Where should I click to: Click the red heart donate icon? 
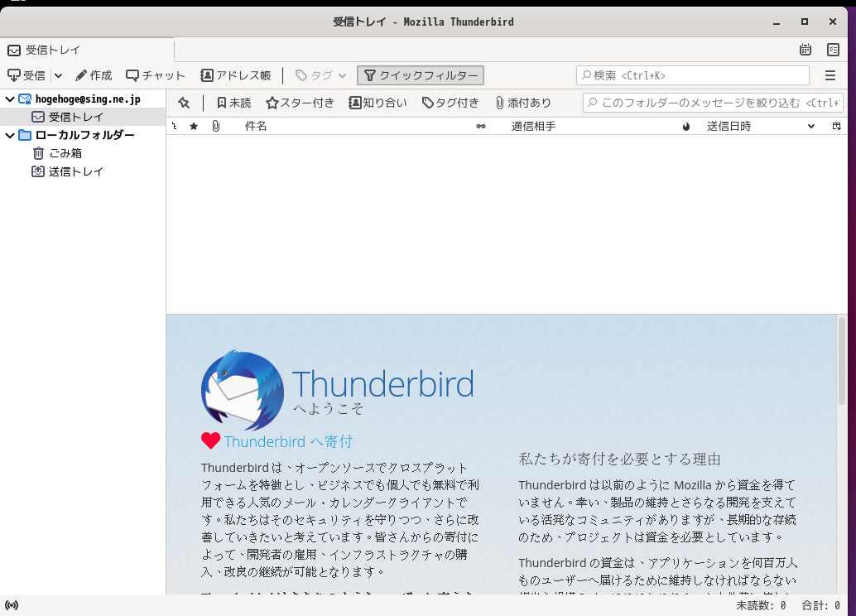[x=211, y=440]
